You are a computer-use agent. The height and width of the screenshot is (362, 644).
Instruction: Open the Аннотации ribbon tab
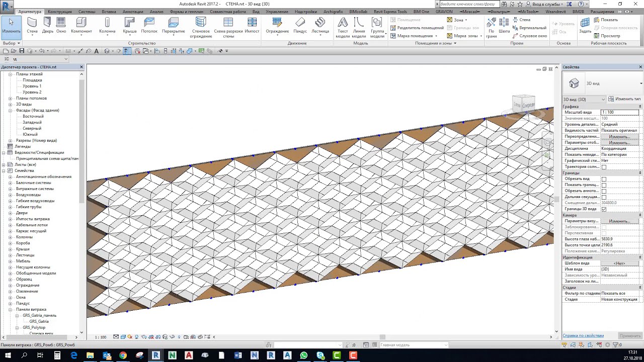133,12
